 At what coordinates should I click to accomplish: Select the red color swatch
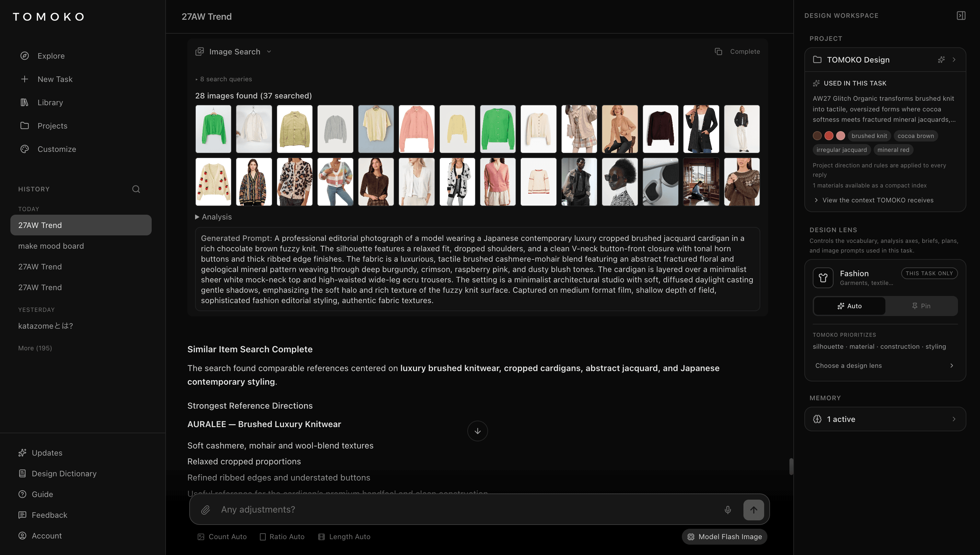click(829, 136)
